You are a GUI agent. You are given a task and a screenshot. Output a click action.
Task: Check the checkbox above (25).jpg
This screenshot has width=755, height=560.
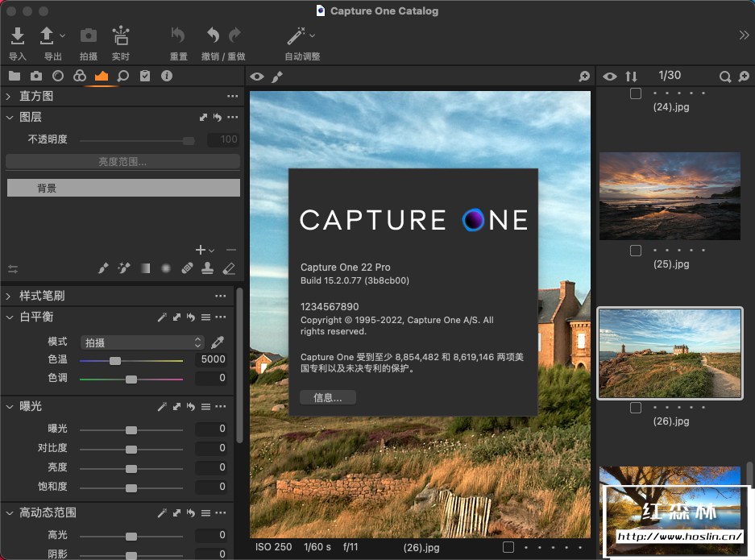click(636, 251)
